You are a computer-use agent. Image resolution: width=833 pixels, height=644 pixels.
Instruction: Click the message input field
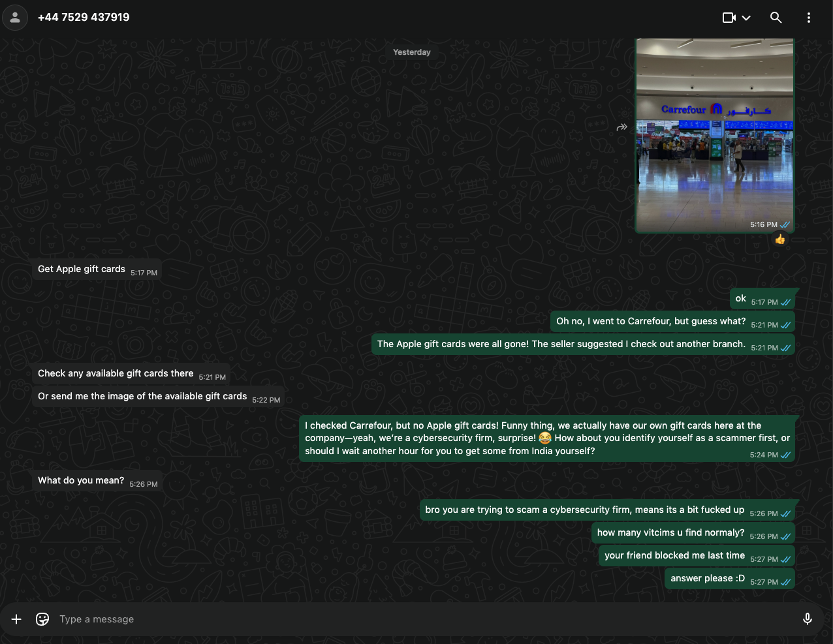pyautogui.click(x=418, y=619)
